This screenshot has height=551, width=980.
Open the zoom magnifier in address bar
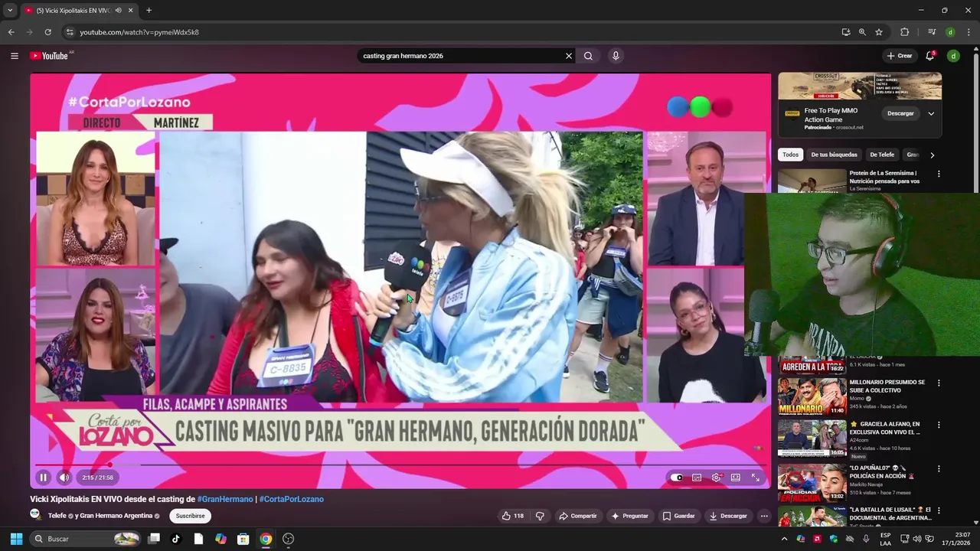862,32
